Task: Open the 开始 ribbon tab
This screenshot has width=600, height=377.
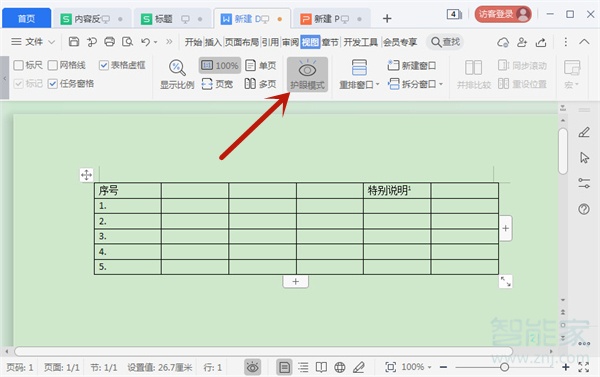Action: tap(193, 42)
